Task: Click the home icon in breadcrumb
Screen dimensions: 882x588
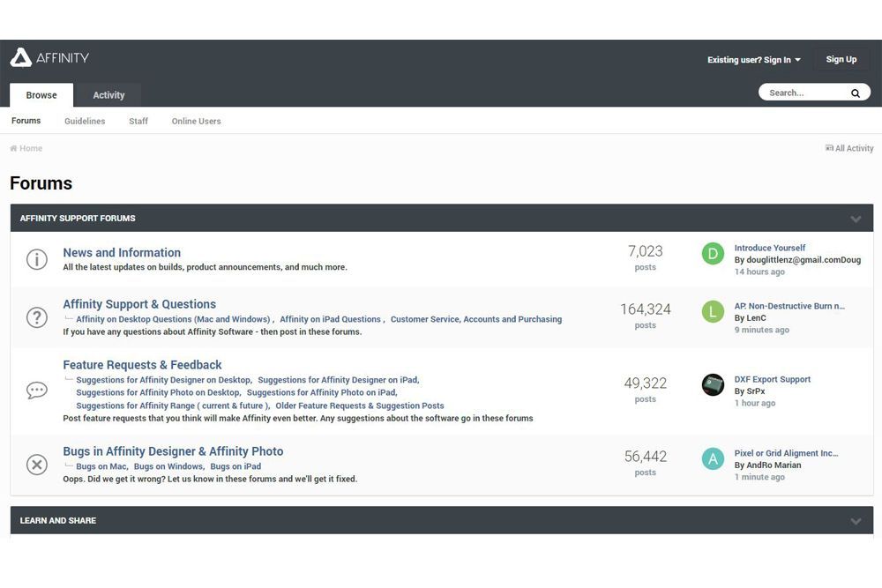Action: pyautogui.click(x=13, y=148)
